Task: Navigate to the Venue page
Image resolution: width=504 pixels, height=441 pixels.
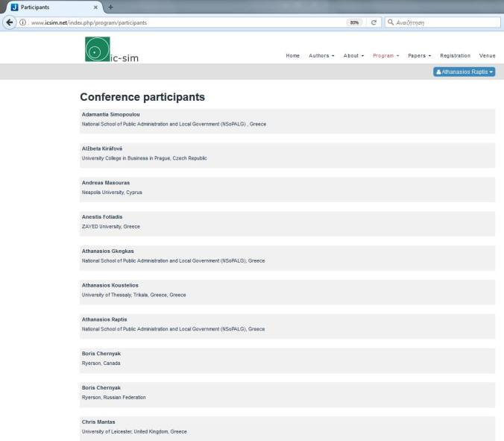Action: tap(487, 56)
